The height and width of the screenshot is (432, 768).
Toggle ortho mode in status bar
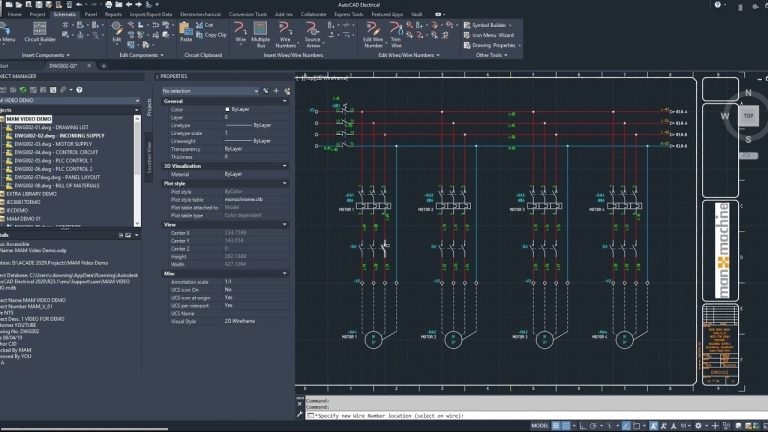tap(583, 426)
